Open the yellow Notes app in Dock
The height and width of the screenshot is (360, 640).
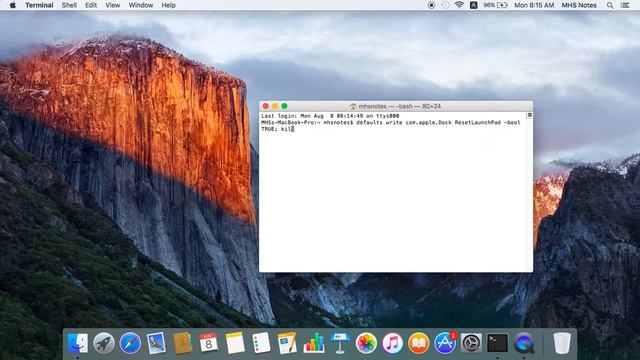[x=235, y=343]
